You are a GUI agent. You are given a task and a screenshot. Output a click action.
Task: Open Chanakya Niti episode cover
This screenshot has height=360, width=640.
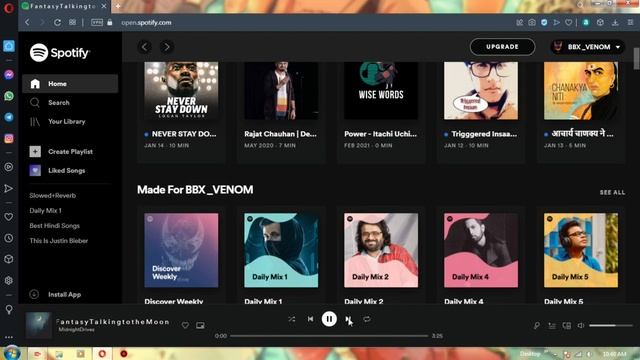click(581, 91)
